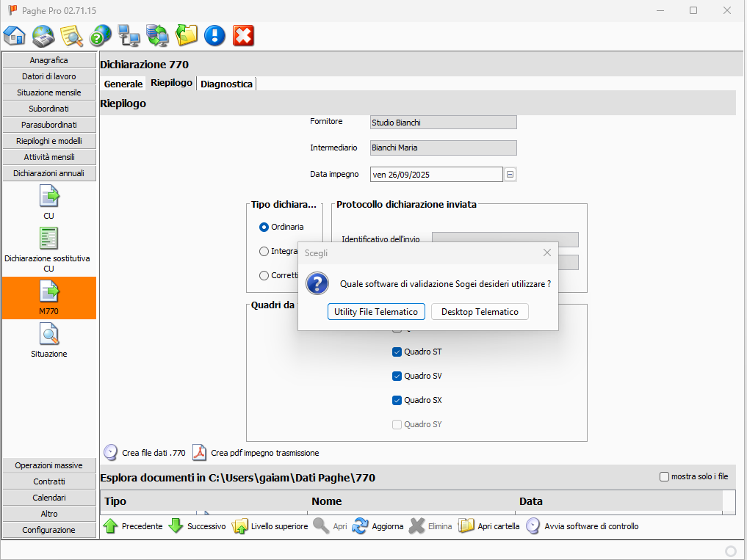Viewport: 747px width, 560px height.
Task: Toggle the mostra solo i file checkbox
Action: tap(665, 477)
